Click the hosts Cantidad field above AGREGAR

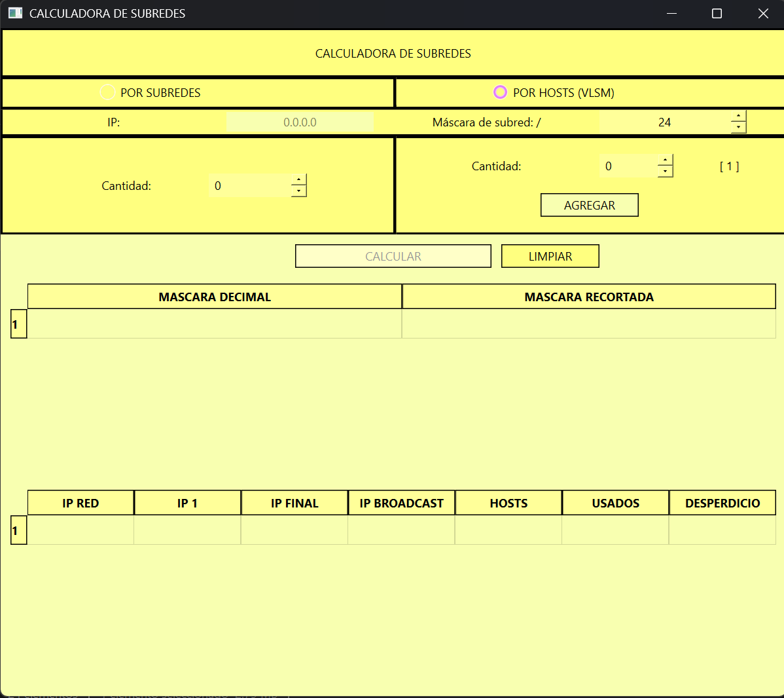628,166
